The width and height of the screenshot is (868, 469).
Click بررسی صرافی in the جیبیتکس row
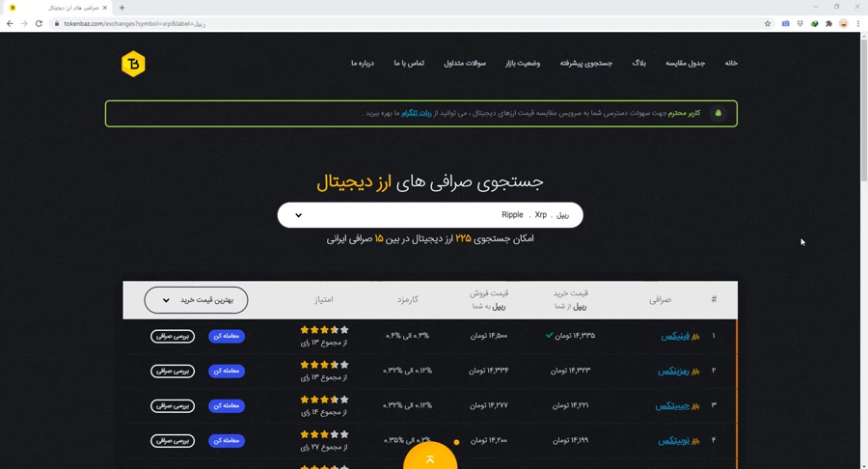[x=173, y=406]
